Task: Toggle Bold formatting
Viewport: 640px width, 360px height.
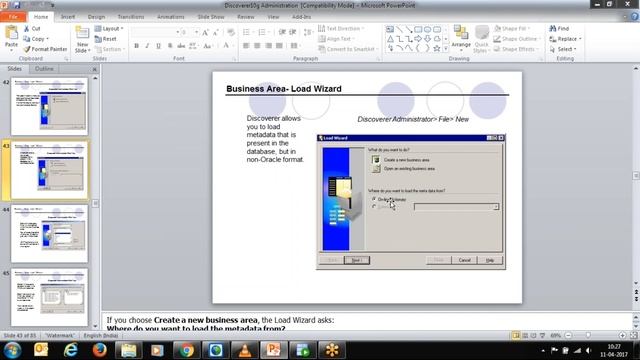Action: [136, 46]
